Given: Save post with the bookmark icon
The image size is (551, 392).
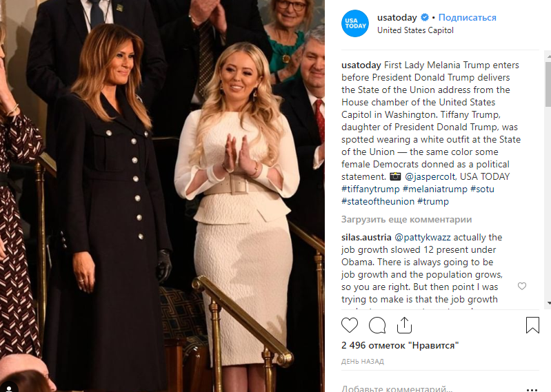Looking at the screenshot, I should (532, 325).
